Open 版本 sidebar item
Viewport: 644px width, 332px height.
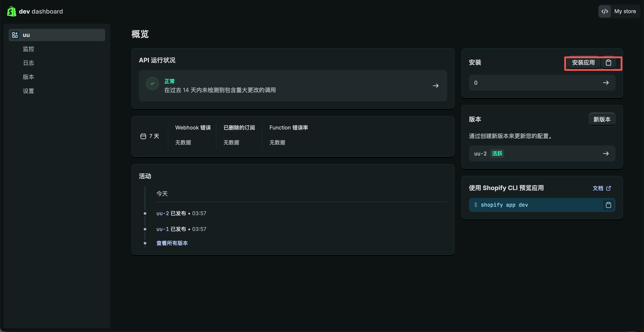point(28,77)
